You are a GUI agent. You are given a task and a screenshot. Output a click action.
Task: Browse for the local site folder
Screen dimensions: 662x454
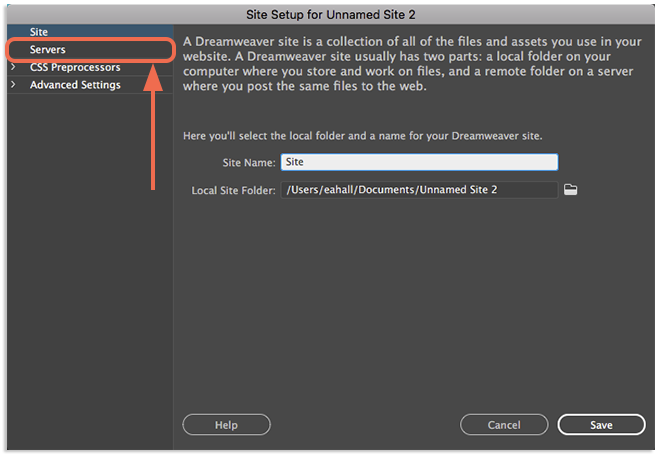(570, 190)
